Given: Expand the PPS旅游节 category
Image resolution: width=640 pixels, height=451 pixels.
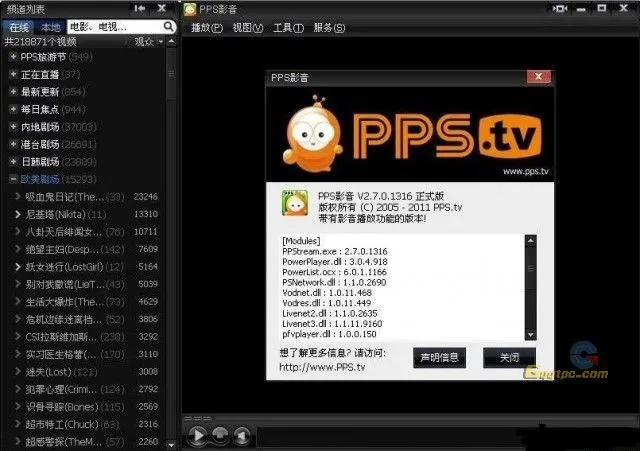Looking at the screenshot, I should [x=13, y=57].
